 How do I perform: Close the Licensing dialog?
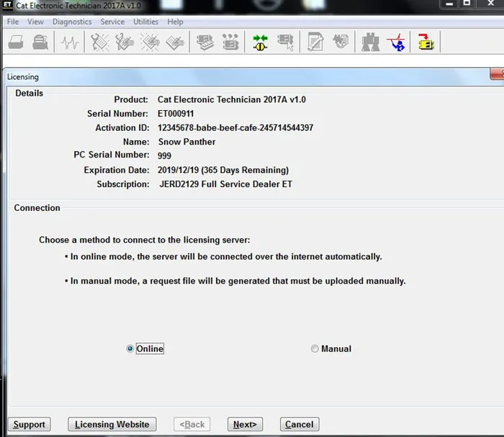[498, 74]
